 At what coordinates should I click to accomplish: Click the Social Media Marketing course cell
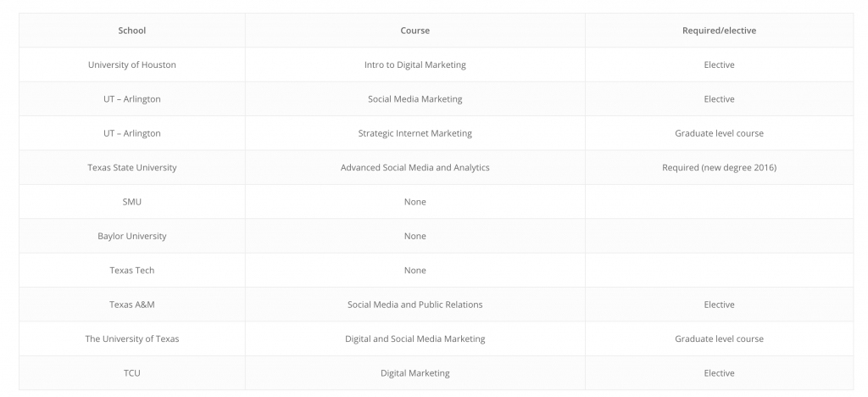click(x=415, y=99)
